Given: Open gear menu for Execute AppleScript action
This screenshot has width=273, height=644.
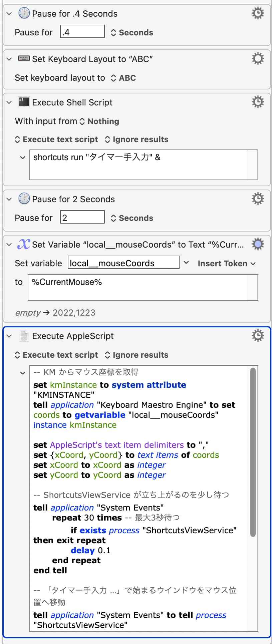Looking at the screenshot, I should 258,336.
